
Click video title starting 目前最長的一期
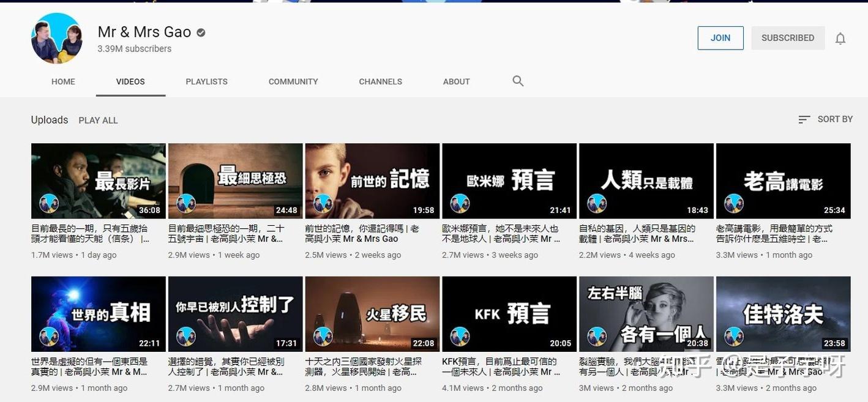pos(91,234)
